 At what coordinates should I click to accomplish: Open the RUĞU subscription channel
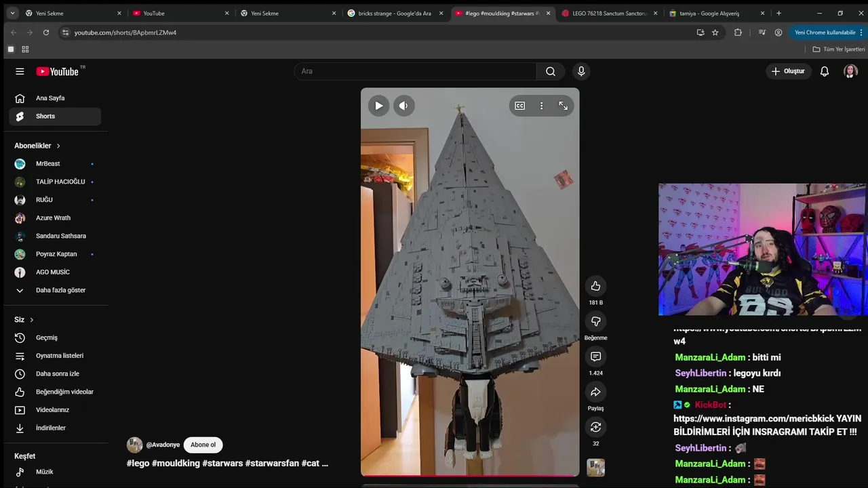click(55, 200)
